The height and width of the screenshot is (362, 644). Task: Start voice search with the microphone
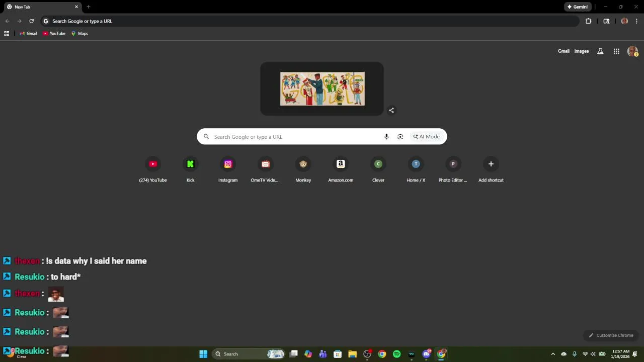click(386, 137)
